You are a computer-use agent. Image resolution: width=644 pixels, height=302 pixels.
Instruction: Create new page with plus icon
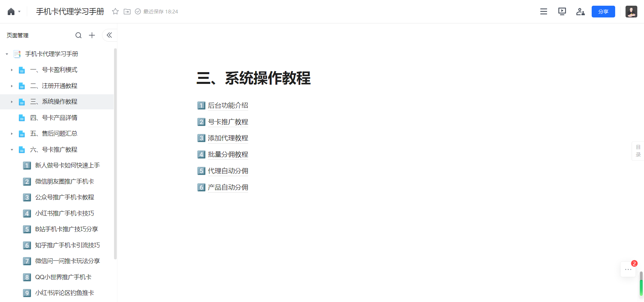(x=92, y=35)
